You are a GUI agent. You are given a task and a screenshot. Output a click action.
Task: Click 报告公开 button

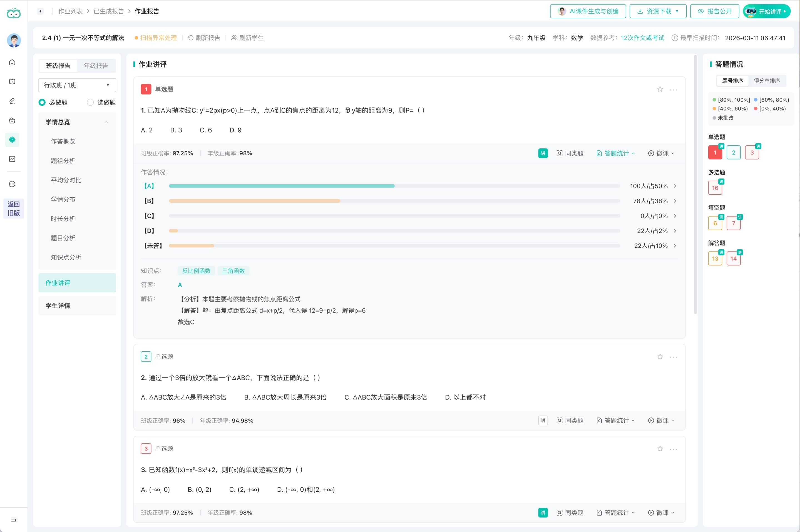pos(714,11)
